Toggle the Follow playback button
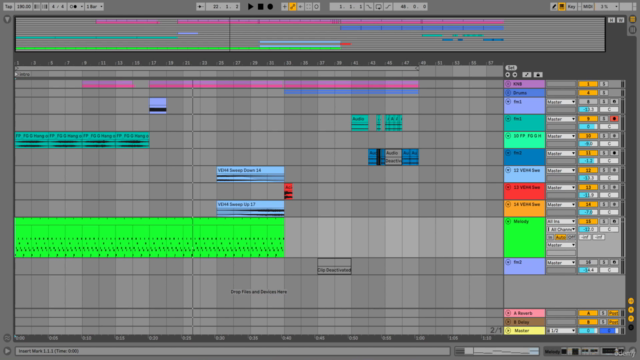 pyautogui.click(x=200, y=7)
